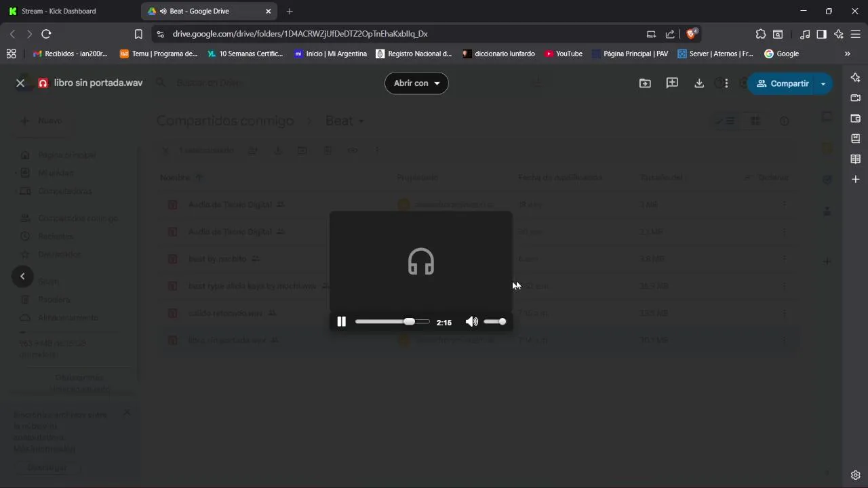Open Reading list sidebar icon
This screenshot has width=868, height=488.
(x=856, y=159)
